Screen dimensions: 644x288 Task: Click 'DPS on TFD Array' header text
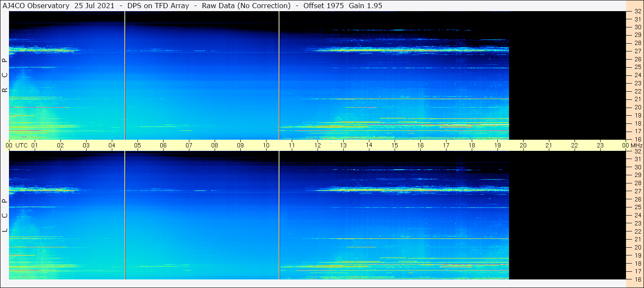[x=158, y=6]
